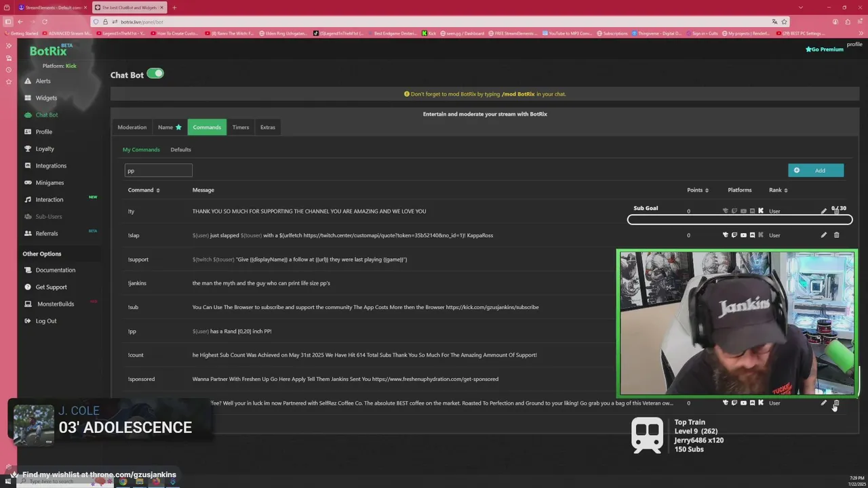Click in the command search field

(x=159, y=171)
